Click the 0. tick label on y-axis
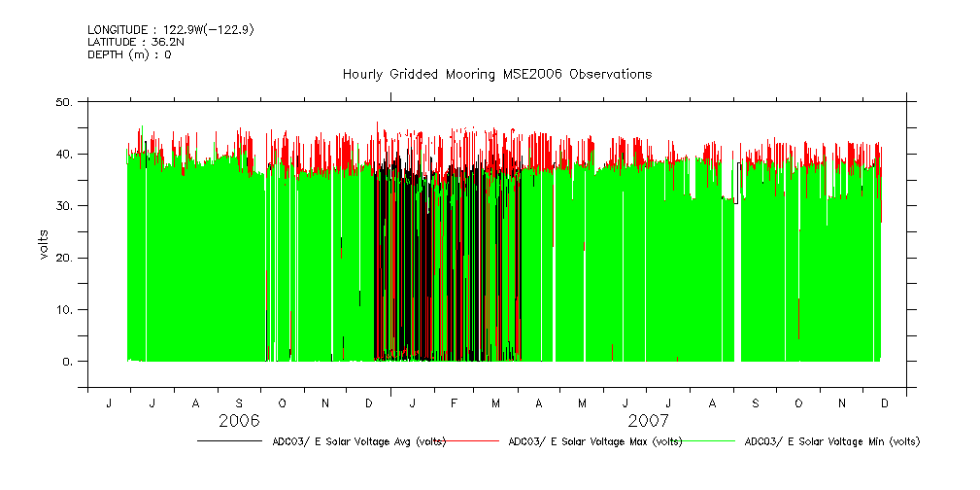 click(x=68, y=362)
